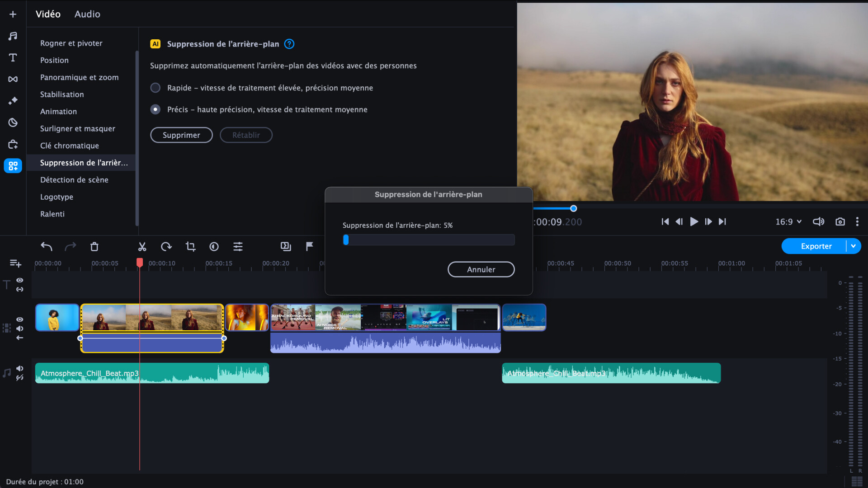This screenshot has height=488, width=868.
Task: Split clip with the scissors icon
Action: point(142,246)
